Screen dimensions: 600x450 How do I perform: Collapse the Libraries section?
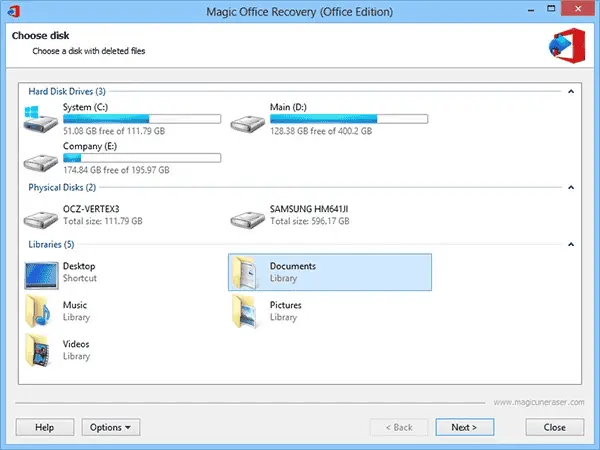571,245
